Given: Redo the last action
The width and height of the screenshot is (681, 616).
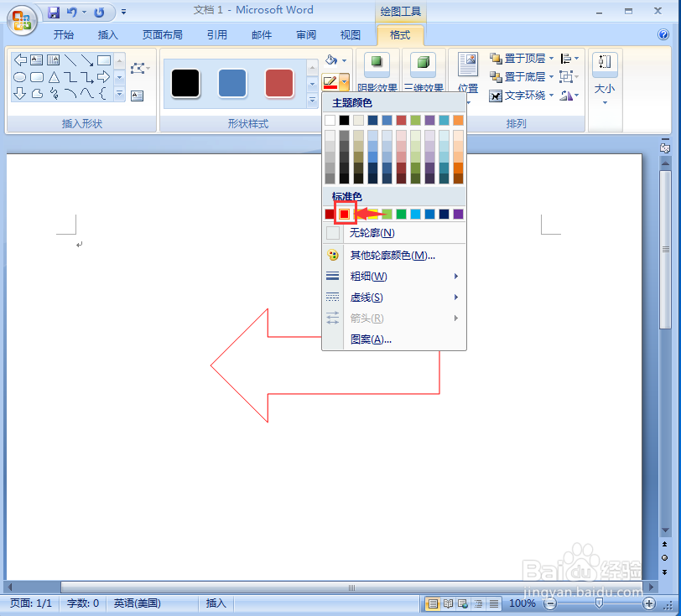Looking at the screenshot, I should click(x=100, y=13).
